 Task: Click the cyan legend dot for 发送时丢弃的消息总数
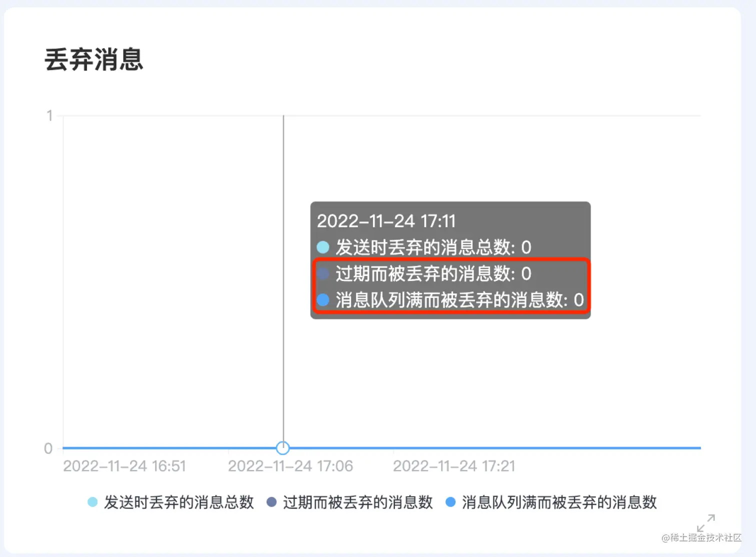(92, 501)
